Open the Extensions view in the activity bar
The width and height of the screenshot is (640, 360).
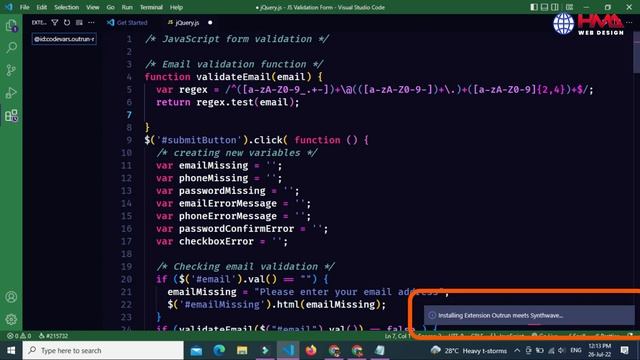pos(11,116)
